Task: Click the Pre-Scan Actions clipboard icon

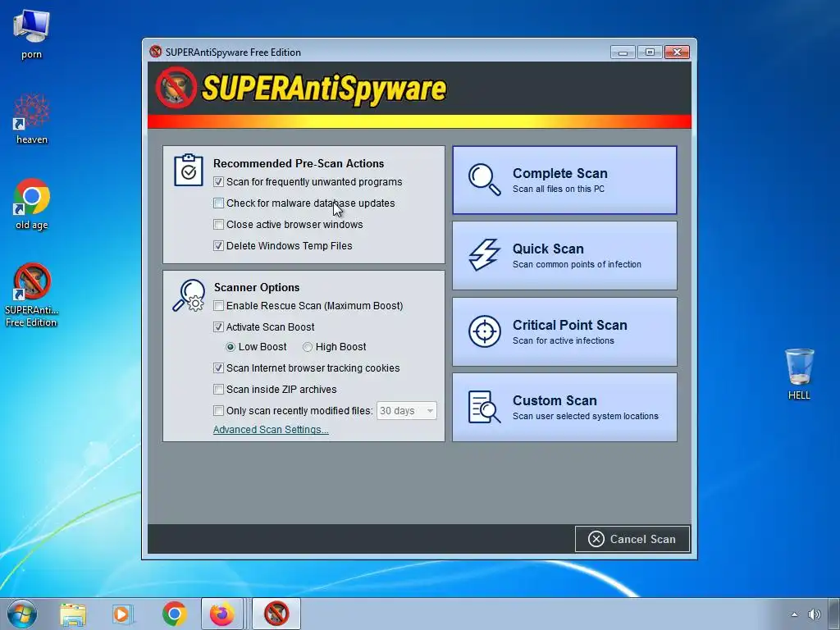Action: pos(189,171)
